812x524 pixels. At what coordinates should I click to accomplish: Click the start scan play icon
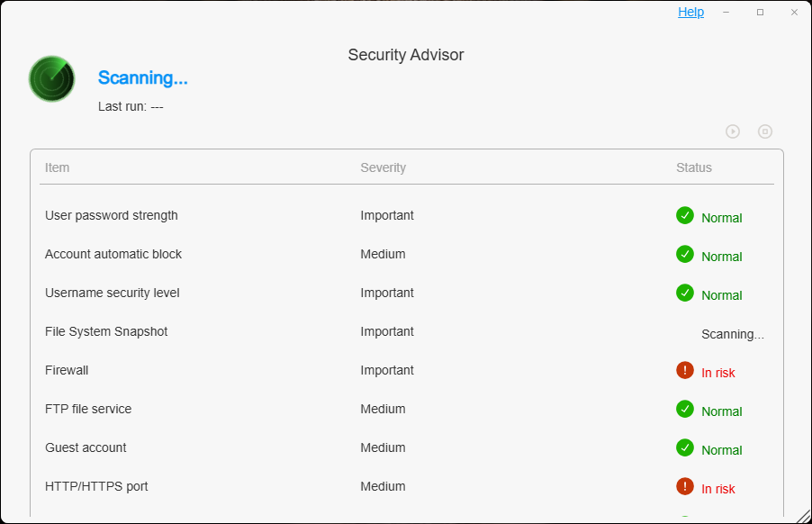(x=733, y=131)
